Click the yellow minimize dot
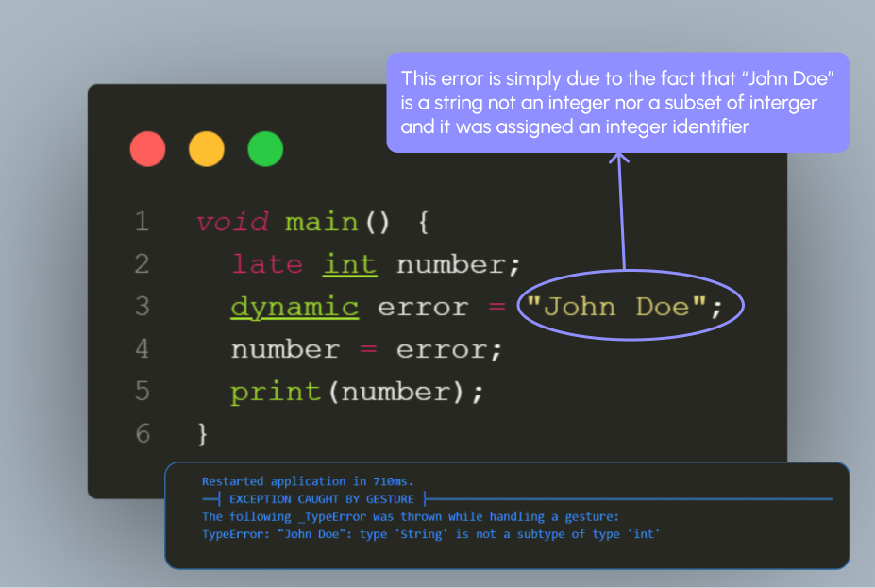This screenshot has width=875, height=588. [x=207, y=149]
